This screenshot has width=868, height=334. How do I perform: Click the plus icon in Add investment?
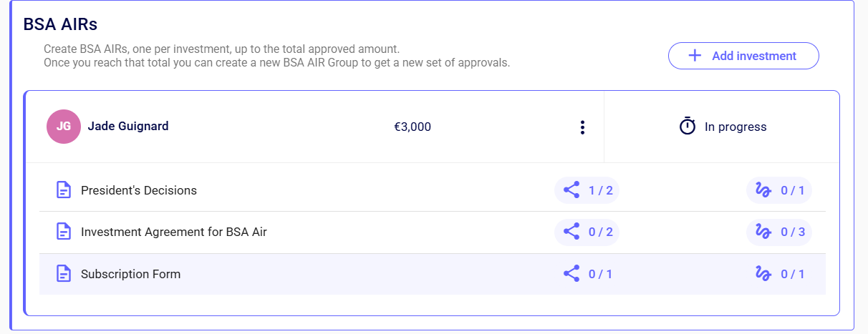coord(695,56)
